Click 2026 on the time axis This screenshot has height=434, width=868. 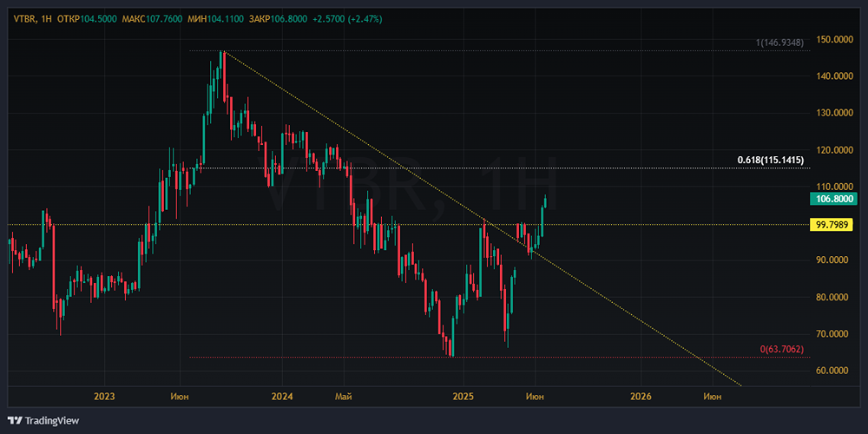click(641, 397)
